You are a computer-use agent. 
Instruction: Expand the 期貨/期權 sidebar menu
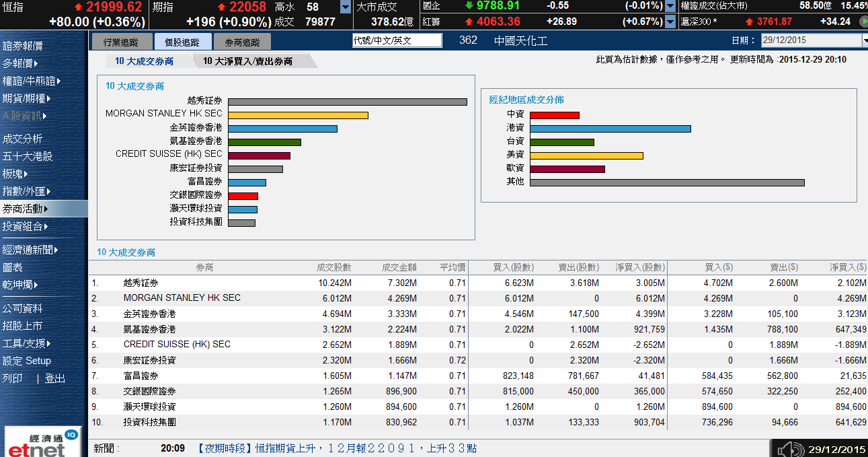pos(27,98)
